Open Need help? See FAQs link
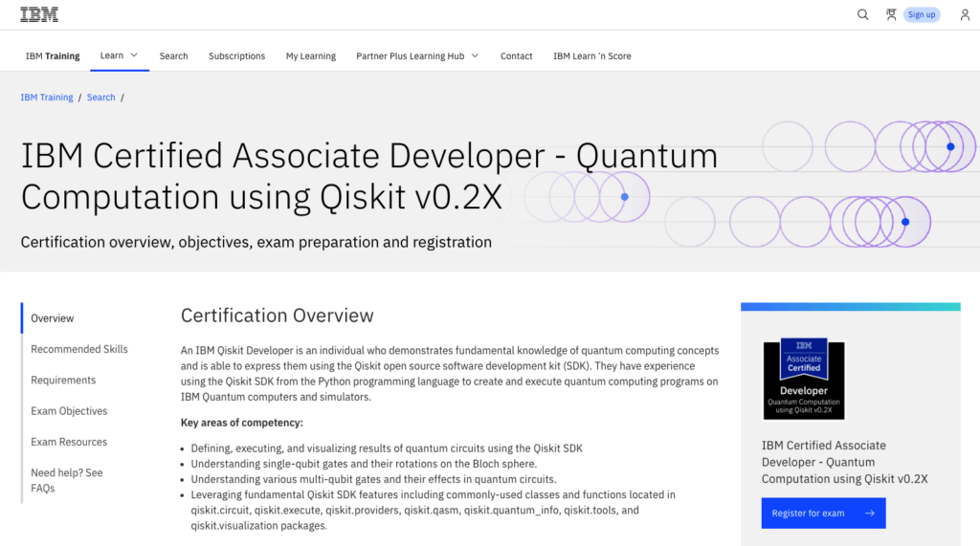This screenshot has width=980, height=546. coord(67,480)
